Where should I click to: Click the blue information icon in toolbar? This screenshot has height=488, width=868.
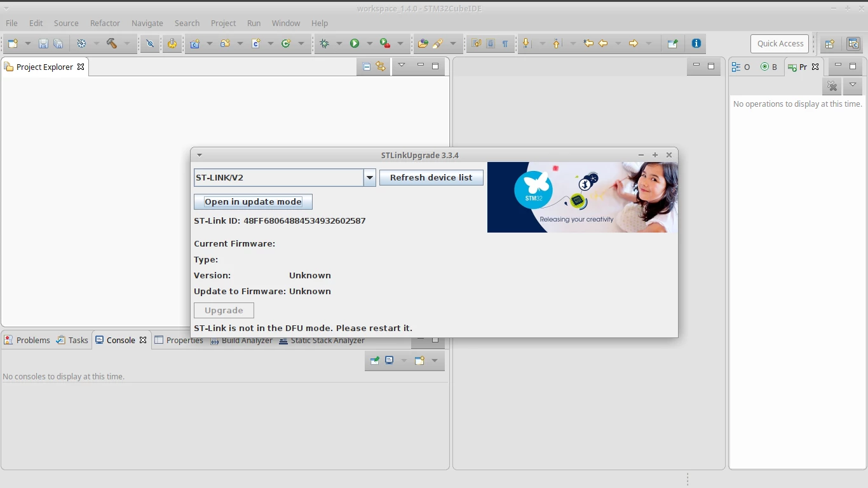696,43
